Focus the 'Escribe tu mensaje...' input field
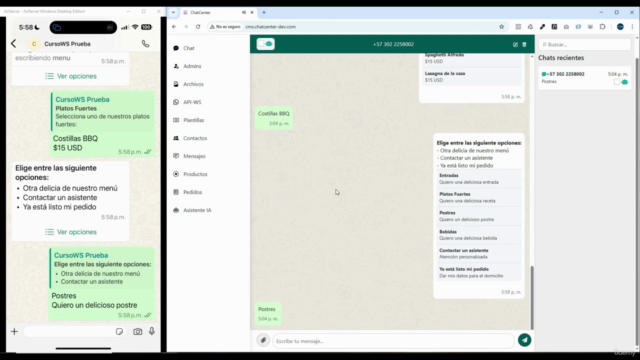This screenshot has height=360, width=640. 393,341
